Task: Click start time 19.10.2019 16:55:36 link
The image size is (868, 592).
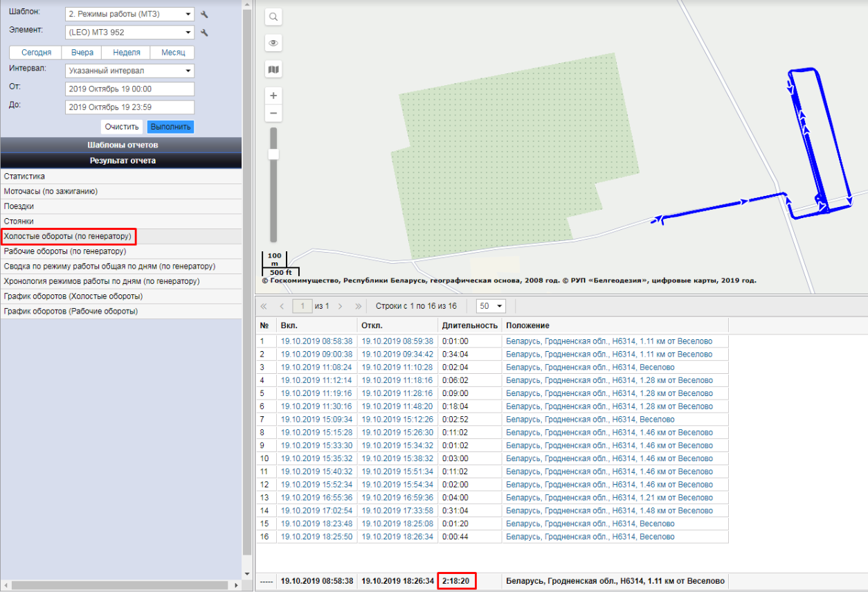Action: (x=317, y=498)
